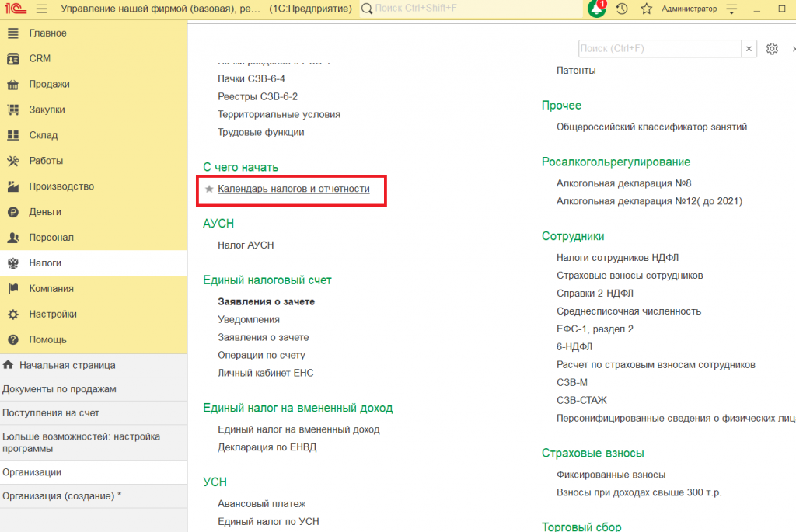The image size is (796, 532).
Task: Open Уведомления under Единый налоговый счет
Action: 249,319
